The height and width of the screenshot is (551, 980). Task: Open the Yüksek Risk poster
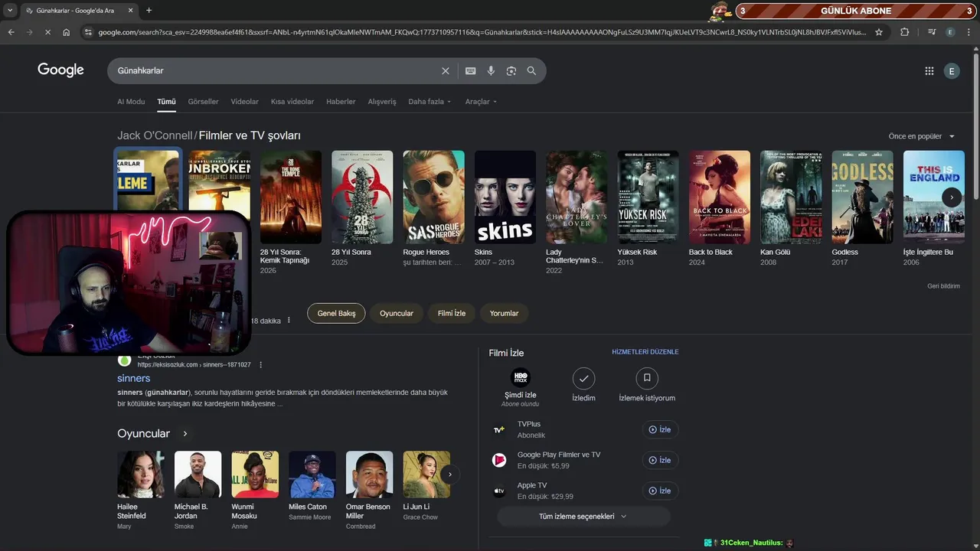(x=648, y=197)
